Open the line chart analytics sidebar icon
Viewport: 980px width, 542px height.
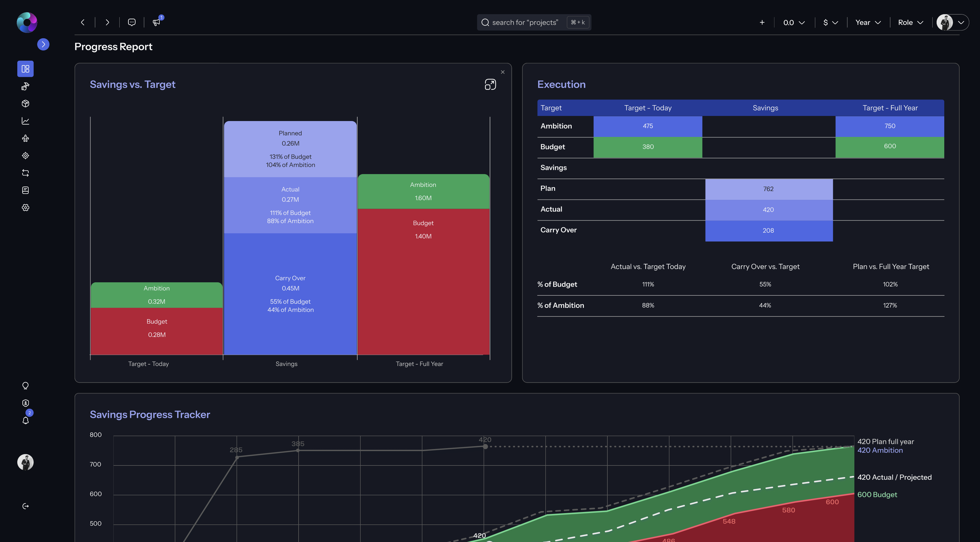[x=26, y=121]
